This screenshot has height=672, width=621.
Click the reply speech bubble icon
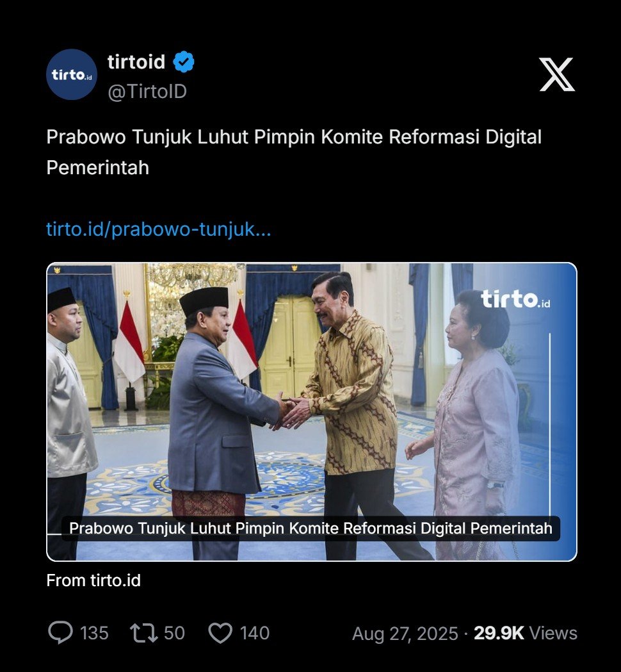(x=60, y=632)
